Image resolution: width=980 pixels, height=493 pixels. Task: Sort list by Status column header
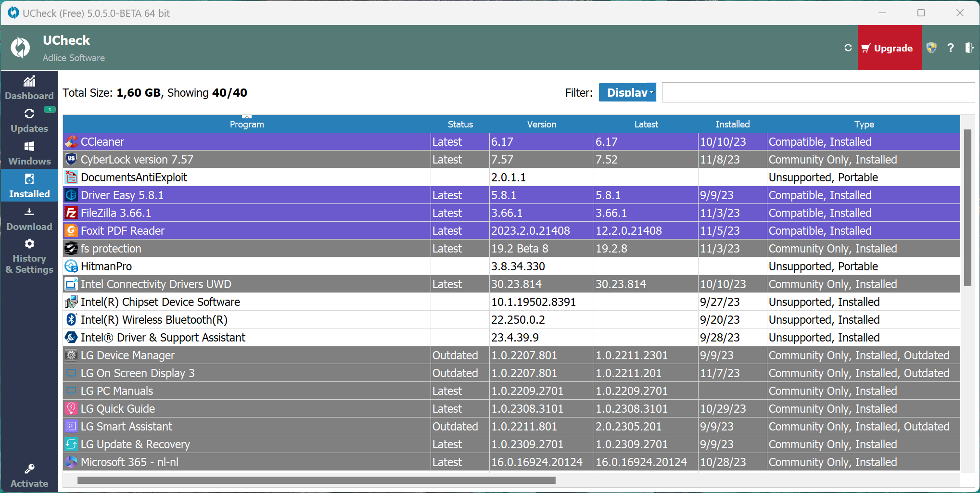click(460, 124)
